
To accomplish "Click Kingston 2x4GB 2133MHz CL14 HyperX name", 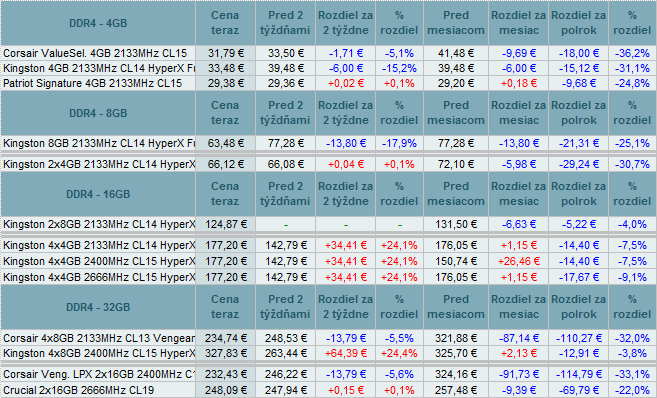I will pyautogui.click(x=98, y=164).
